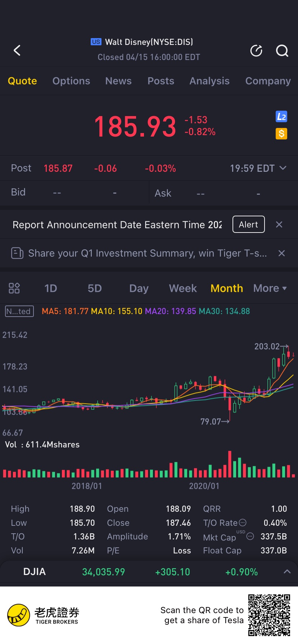Tap the MA10: 155.10 indicator label
Viewport: 298px width, 644px height.
pyautogui.click(x=117, y=311)
